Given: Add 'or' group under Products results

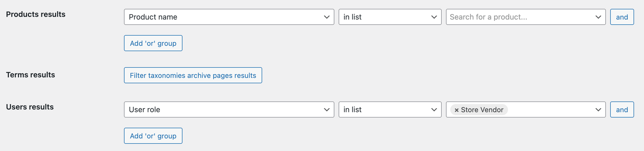Looking at the screenshot, I should click(x=153, y=43).
